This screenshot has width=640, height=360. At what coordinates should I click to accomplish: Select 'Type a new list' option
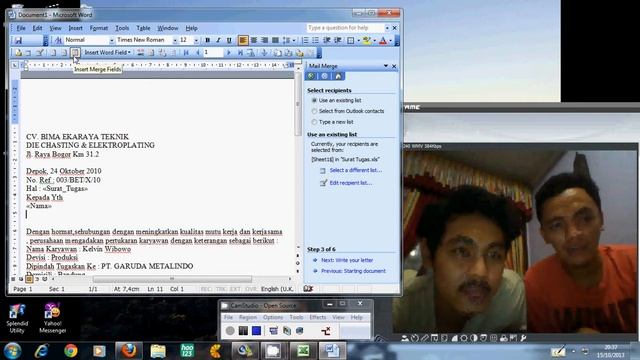point(314,122)
